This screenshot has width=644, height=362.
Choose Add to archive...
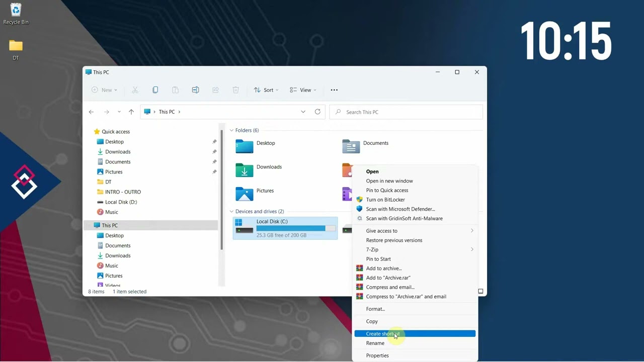point(415,268)
